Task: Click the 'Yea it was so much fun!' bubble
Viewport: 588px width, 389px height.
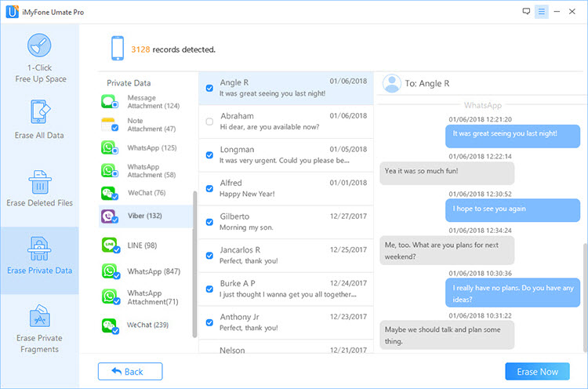Action: point(447,173)
